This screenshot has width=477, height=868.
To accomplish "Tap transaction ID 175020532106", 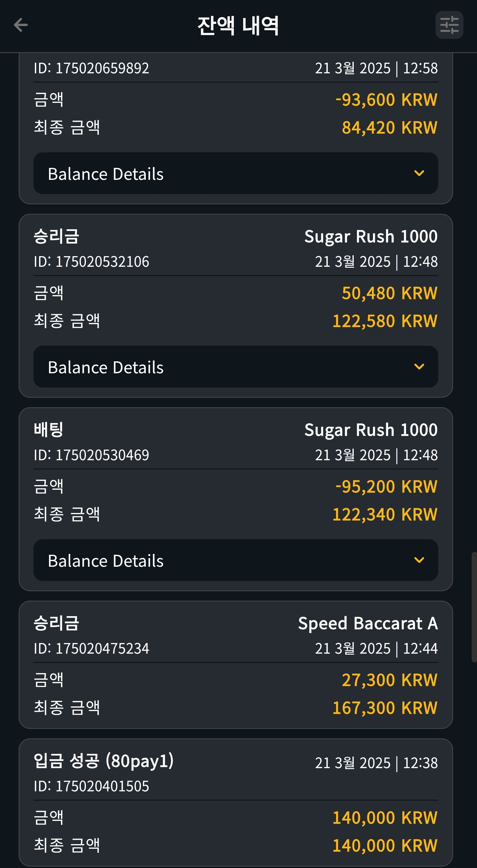I will (x=91, y=262).
